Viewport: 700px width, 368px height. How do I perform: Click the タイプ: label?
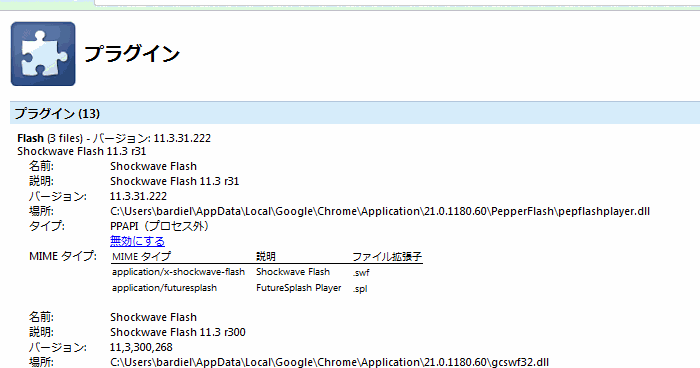46,226
